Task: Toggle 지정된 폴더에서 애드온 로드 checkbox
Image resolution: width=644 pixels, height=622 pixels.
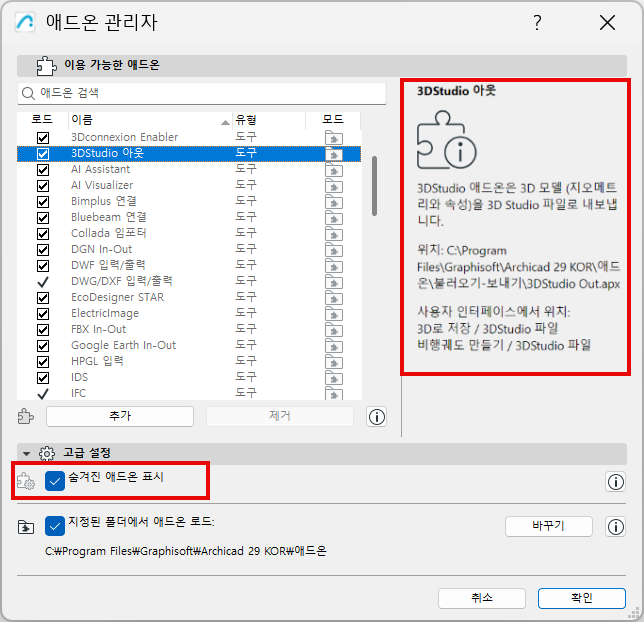Action: tap(55, 526)
